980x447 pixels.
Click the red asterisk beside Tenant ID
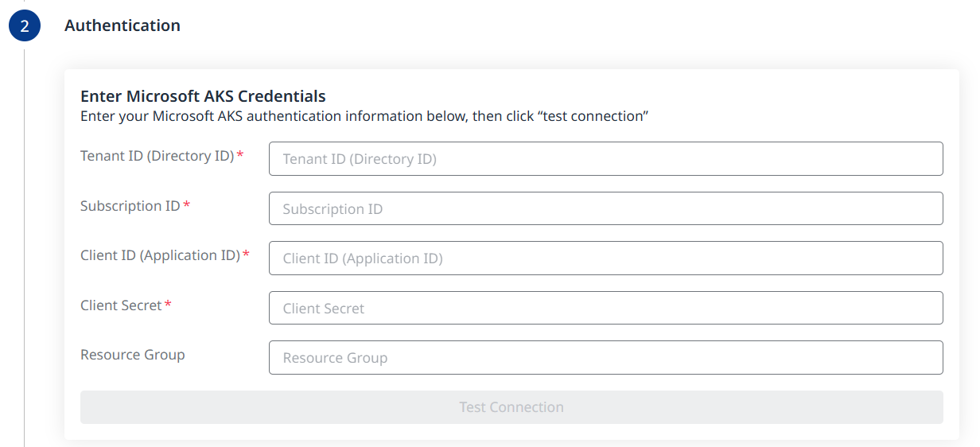pyautogui.click(x=240, y=155)
